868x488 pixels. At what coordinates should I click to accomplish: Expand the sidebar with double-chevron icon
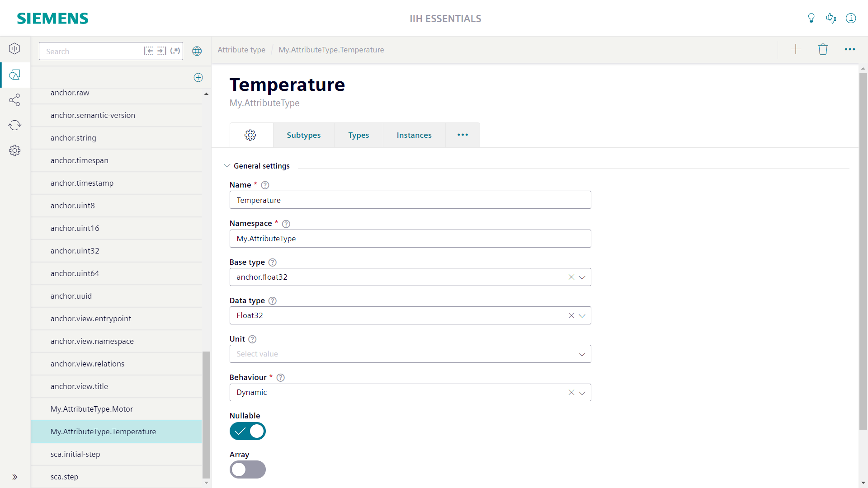click(x=14, y=477)
